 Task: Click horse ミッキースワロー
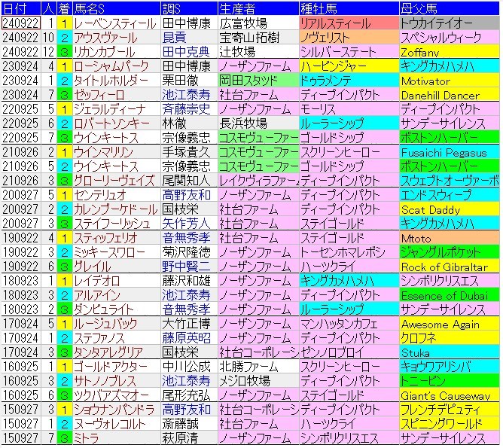(109, 252)
